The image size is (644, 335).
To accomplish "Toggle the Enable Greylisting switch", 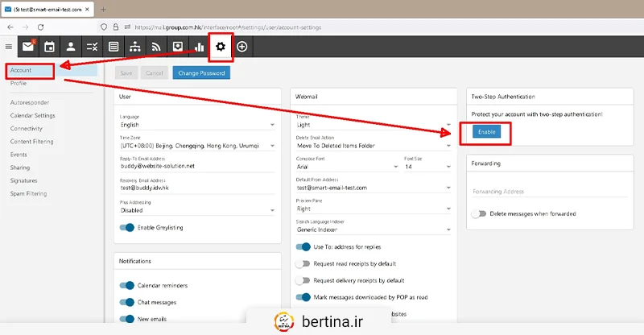I will point(126,228).
